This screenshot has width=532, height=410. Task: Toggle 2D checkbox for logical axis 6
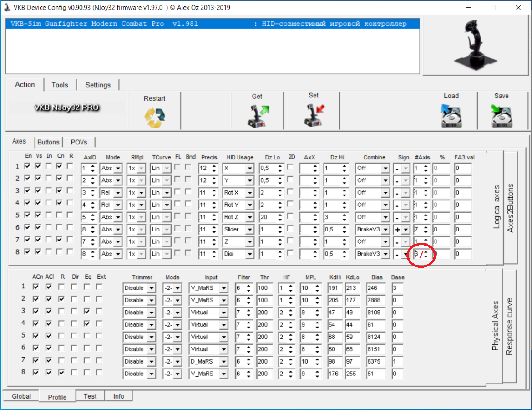point(290,228)
